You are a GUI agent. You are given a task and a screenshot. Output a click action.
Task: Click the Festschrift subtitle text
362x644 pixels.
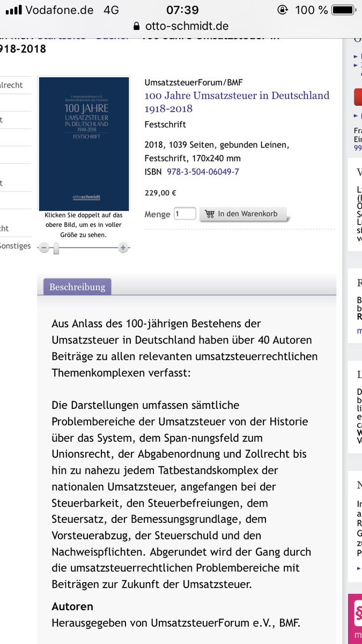pos(165,125)
